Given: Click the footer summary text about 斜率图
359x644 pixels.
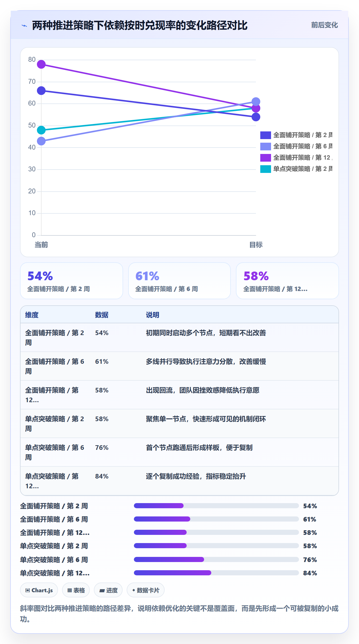Looking at the screenshot, I should (x=180, y=614).
